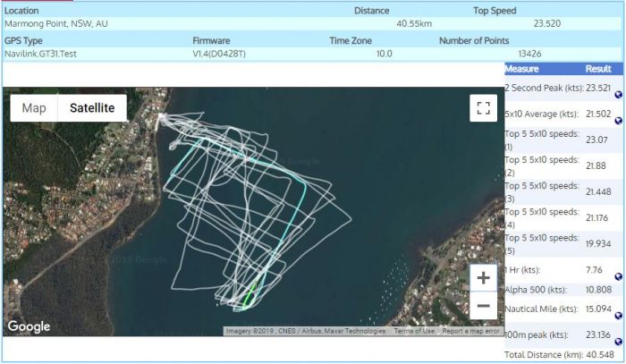Zoom in on the map

483,277
